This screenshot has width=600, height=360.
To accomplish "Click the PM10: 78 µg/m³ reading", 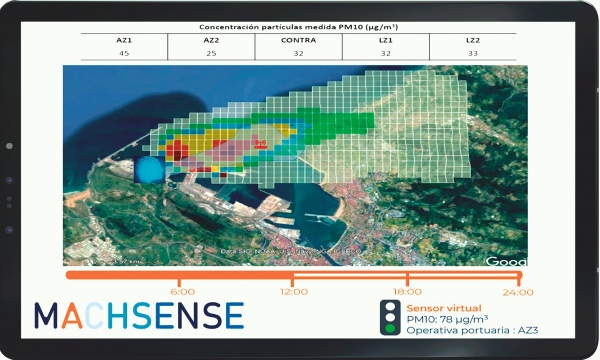I will pyautogui.click(x=447, y=319).
